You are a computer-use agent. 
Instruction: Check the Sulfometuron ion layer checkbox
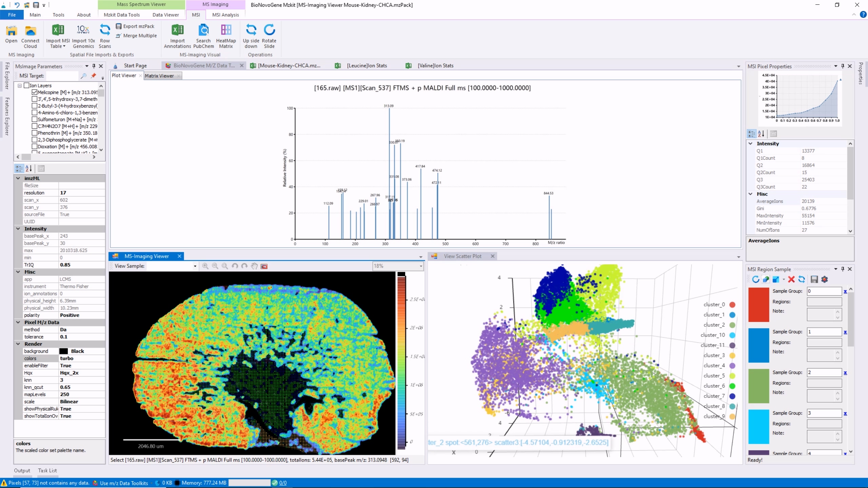click(x=34, y=119)
